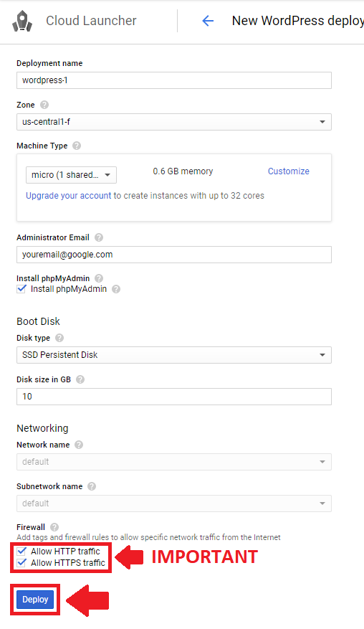Open the SSD Persistent Disk dropdown

pos(174,355)
